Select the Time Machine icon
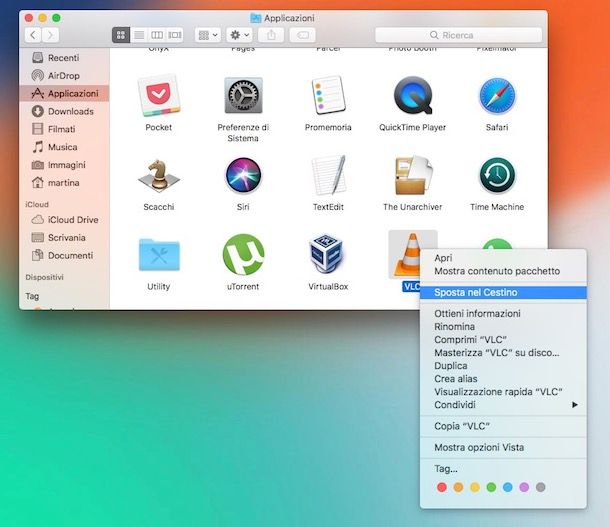The image size is (610, 527). click(x=497, y=175)
